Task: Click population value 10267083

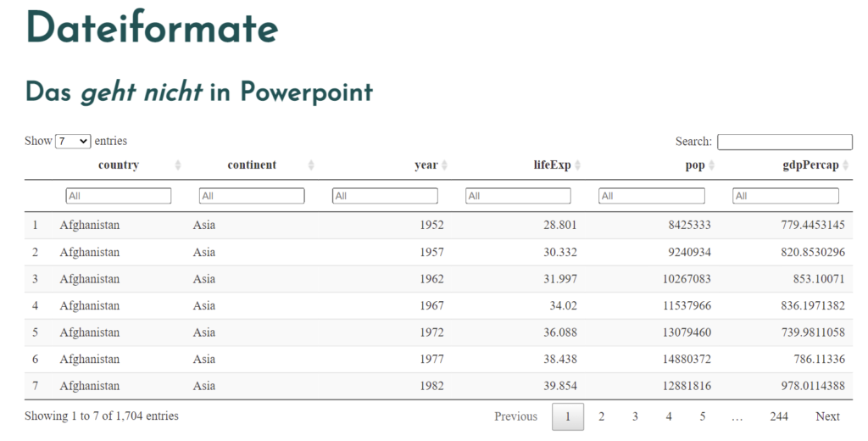Action: click(687, 279)
